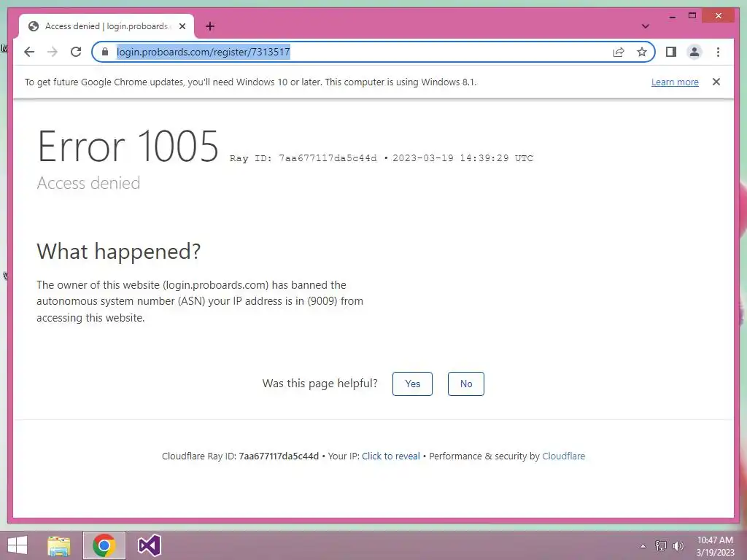The width and height of the screenshot is (747, 560).
Task: Go back to the previous page
Action: click(29, 52)
